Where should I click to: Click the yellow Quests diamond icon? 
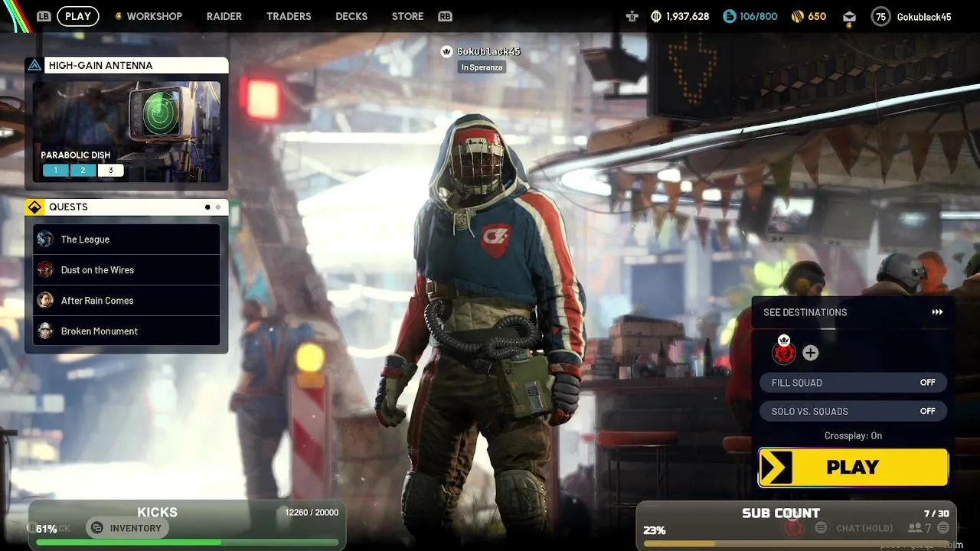coord(34,207)
